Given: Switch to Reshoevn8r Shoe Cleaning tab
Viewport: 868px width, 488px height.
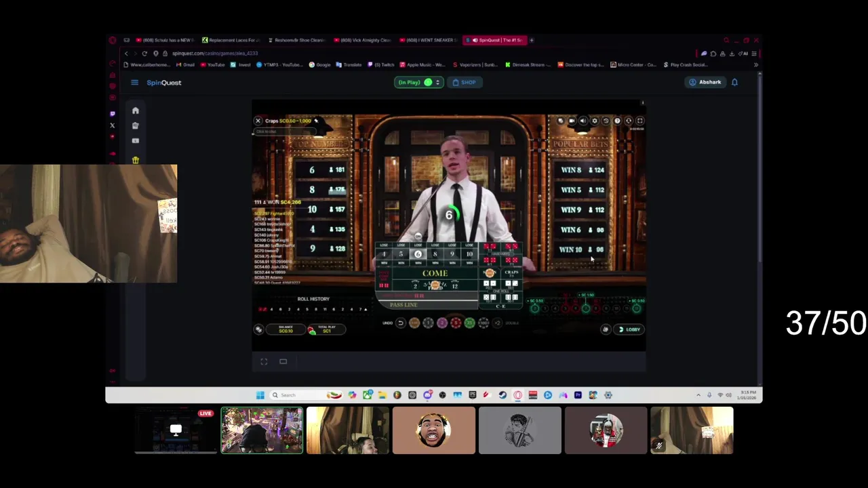Looking at the screenshot, I should pyautogui.click(x=296, y=40).
